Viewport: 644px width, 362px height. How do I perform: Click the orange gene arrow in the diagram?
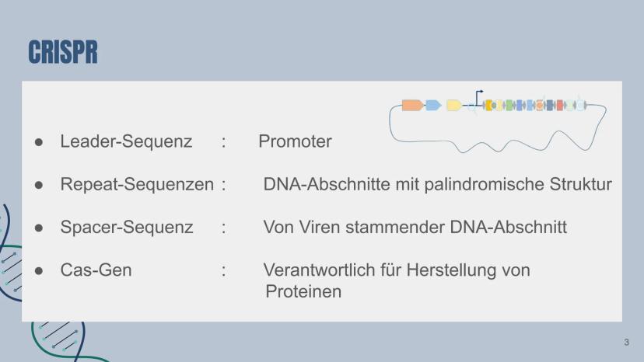pos(411,105)
